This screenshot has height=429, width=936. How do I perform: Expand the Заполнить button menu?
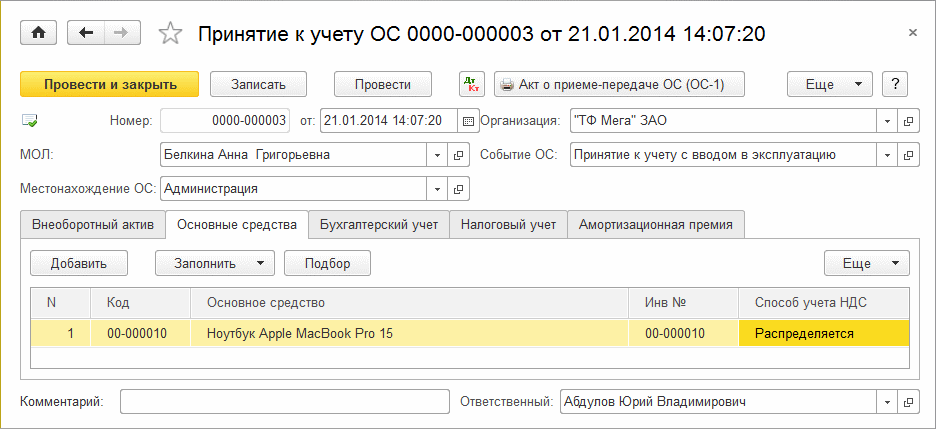coord(260,263)
